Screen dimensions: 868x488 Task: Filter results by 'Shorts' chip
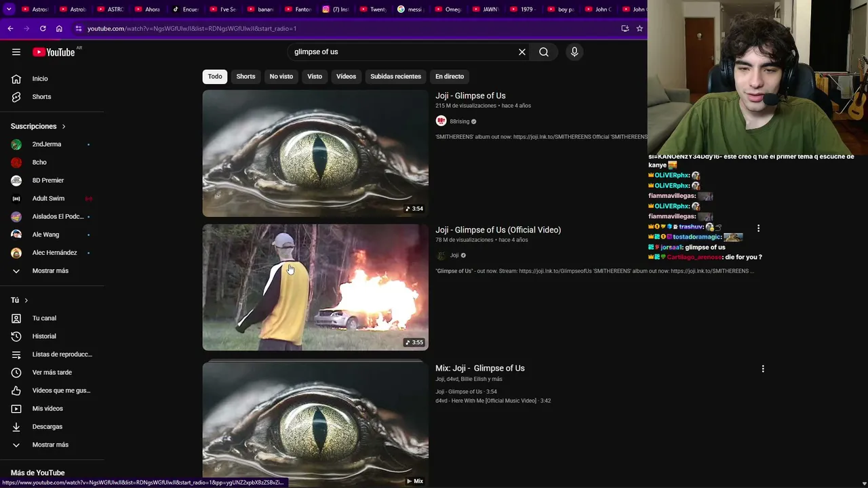pos(245,77)
